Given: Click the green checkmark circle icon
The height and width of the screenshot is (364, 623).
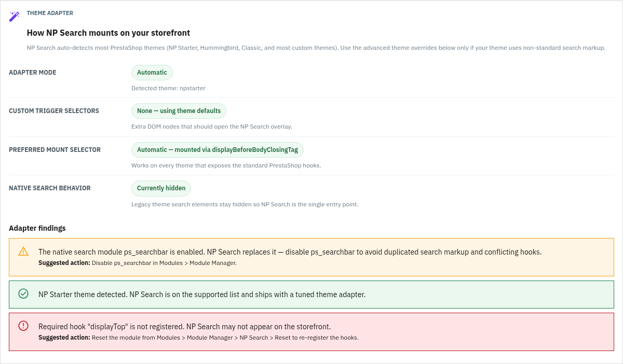Looking at the screenshot, I should point(23,294).
